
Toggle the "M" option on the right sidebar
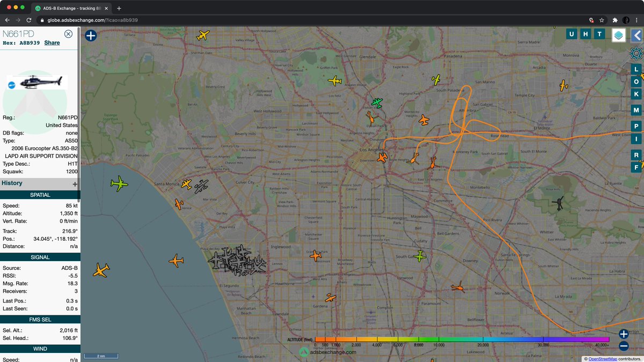(636, 109)
